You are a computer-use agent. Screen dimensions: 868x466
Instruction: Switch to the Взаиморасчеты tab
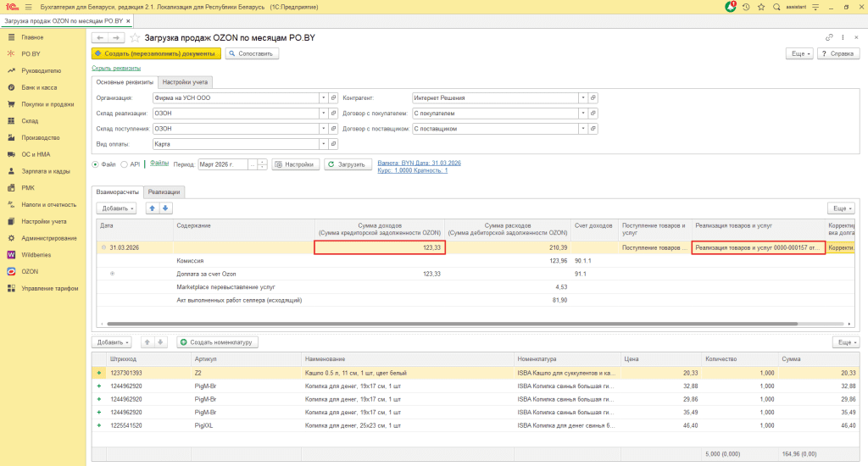(x=117, y=192)
